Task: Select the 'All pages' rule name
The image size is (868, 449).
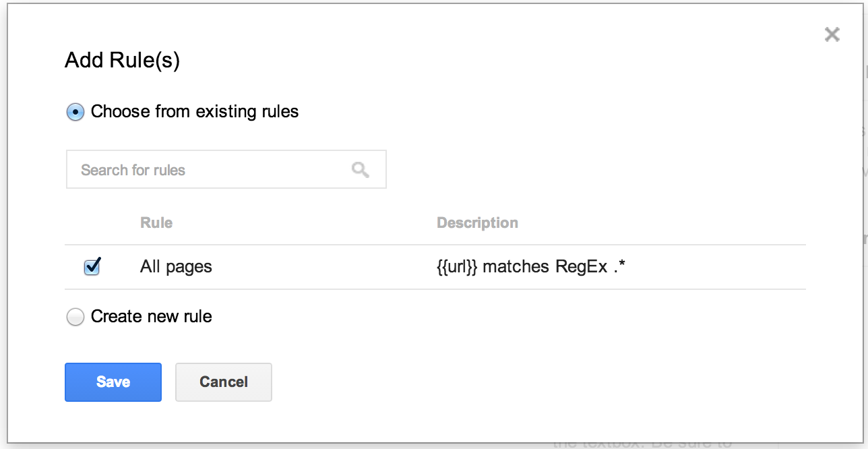Action: pyautogui.click(x=176, y=267)
